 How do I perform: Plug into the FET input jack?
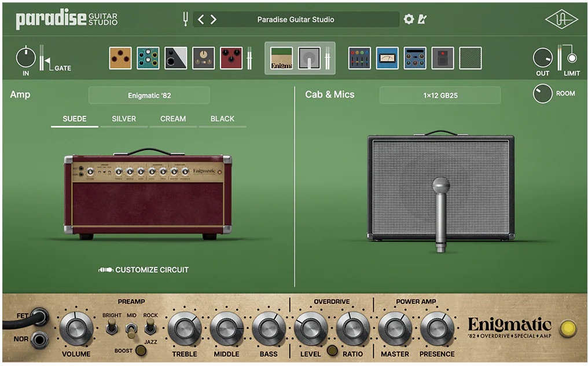click(x=39, y=317)
